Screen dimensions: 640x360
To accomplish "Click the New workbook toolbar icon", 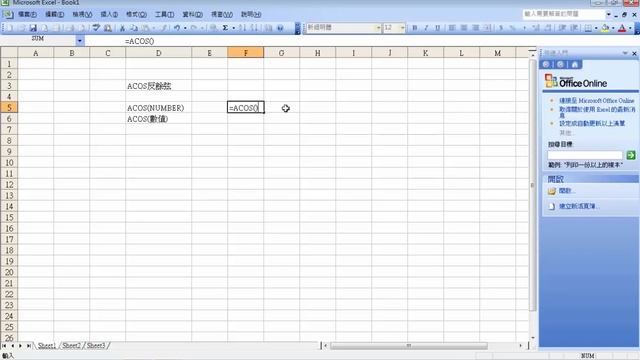I will [9, 28].
